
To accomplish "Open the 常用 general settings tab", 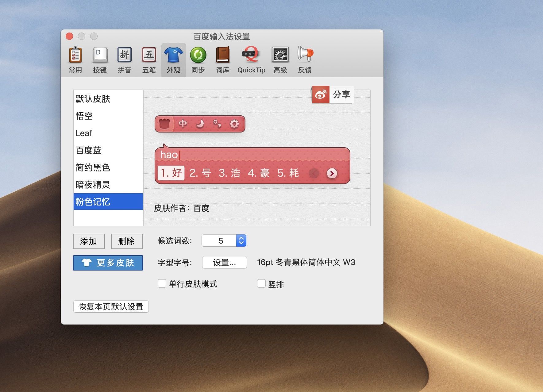I will [75, 60].
